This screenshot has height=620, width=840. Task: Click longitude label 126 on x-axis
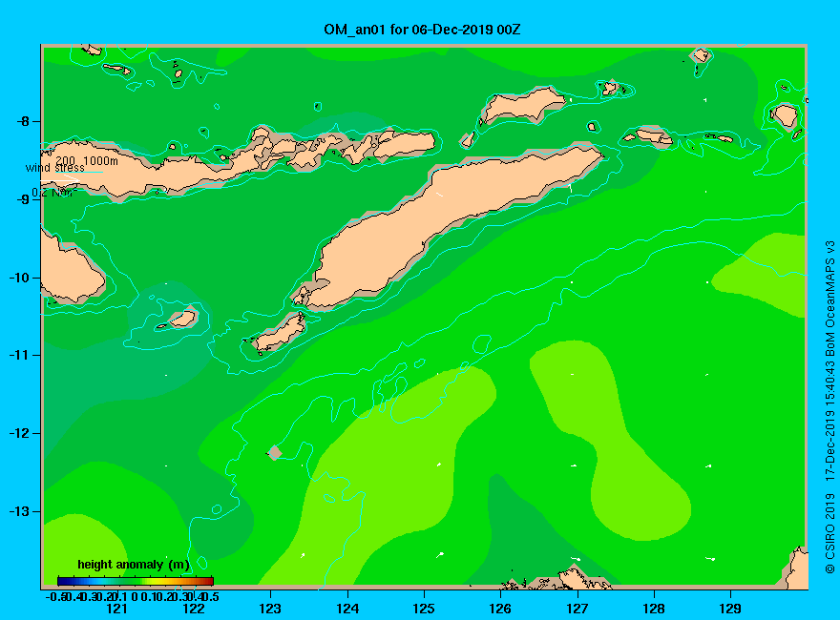(x=500, y=609)
